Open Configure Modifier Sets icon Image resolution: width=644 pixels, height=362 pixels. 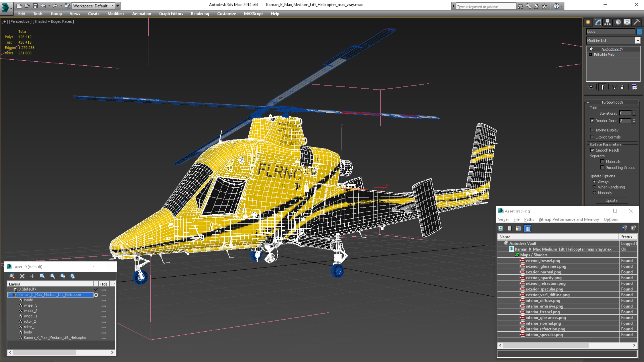634,87
